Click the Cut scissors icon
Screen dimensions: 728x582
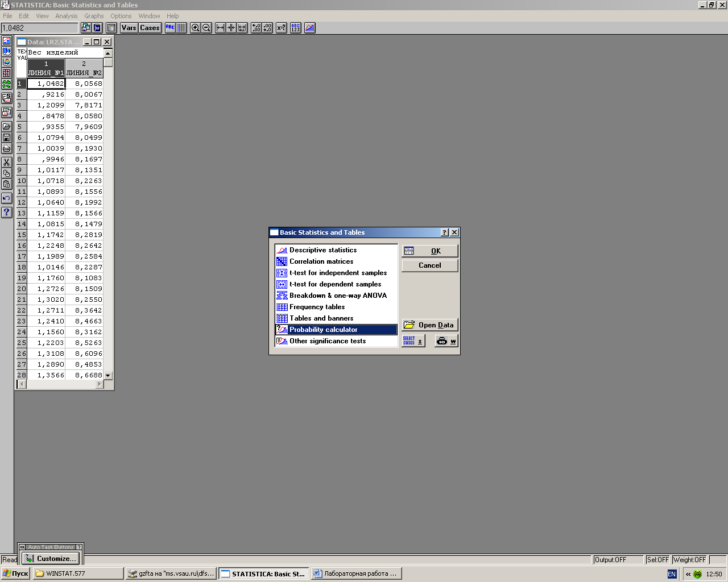tap(6, 163)
